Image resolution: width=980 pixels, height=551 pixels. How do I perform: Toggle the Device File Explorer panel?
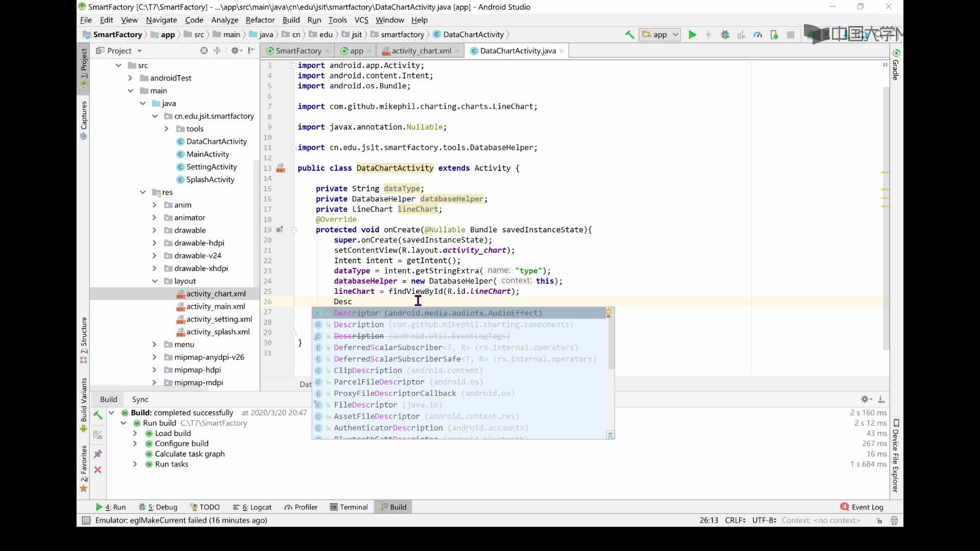[x=896, y=456]
